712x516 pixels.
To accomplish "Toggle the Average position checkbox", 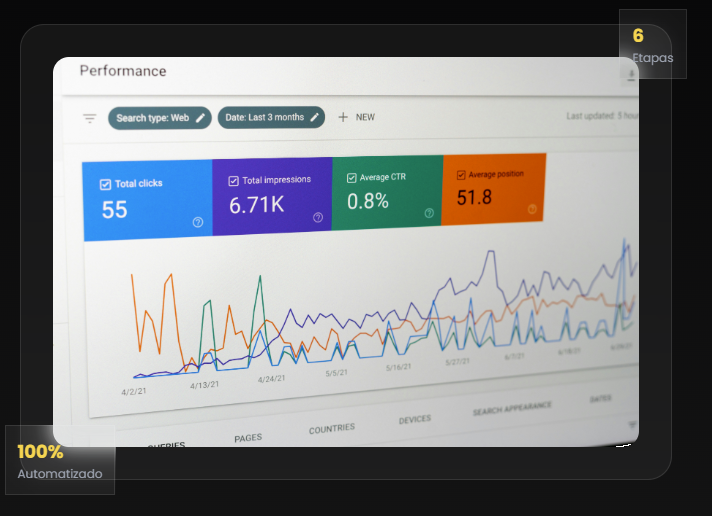I will (461, 175).
